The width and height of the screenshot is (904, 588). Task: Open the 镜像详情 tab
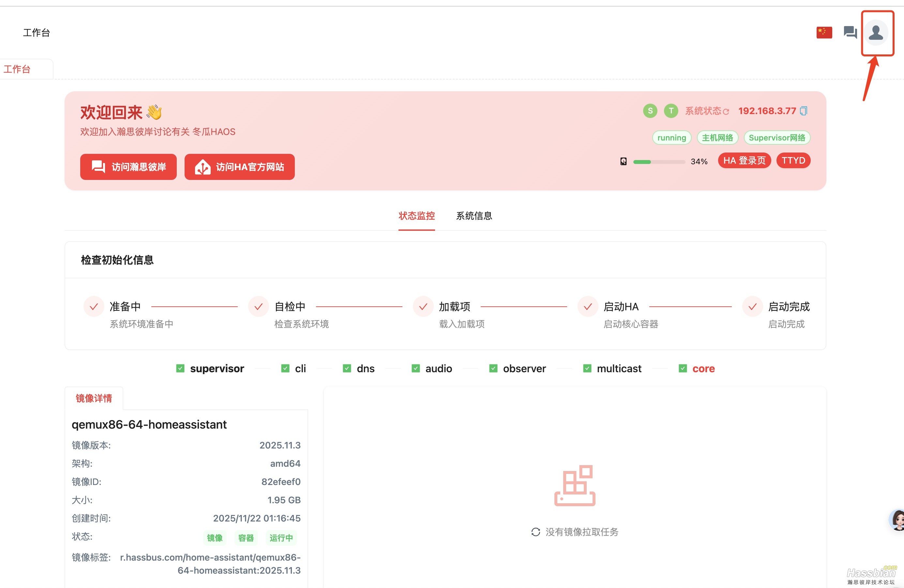94,398
